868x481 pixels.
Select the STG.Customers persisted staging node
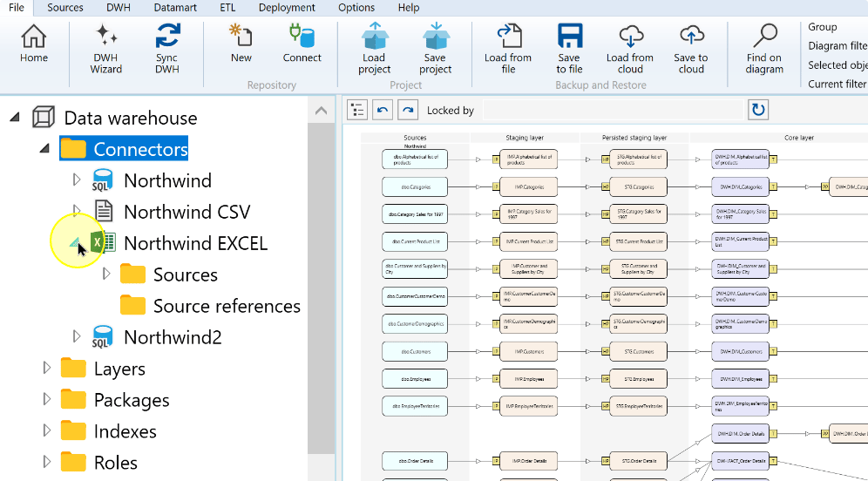(638, 351)
